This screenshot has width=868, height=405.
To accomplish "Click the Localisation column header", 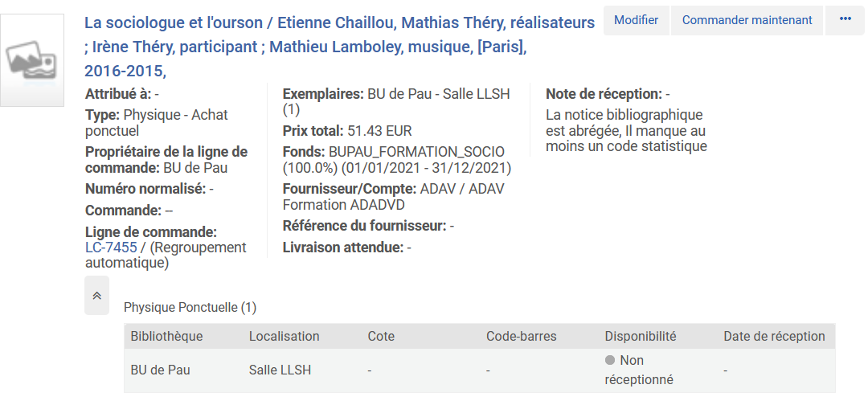I will [x=285, y=336].
